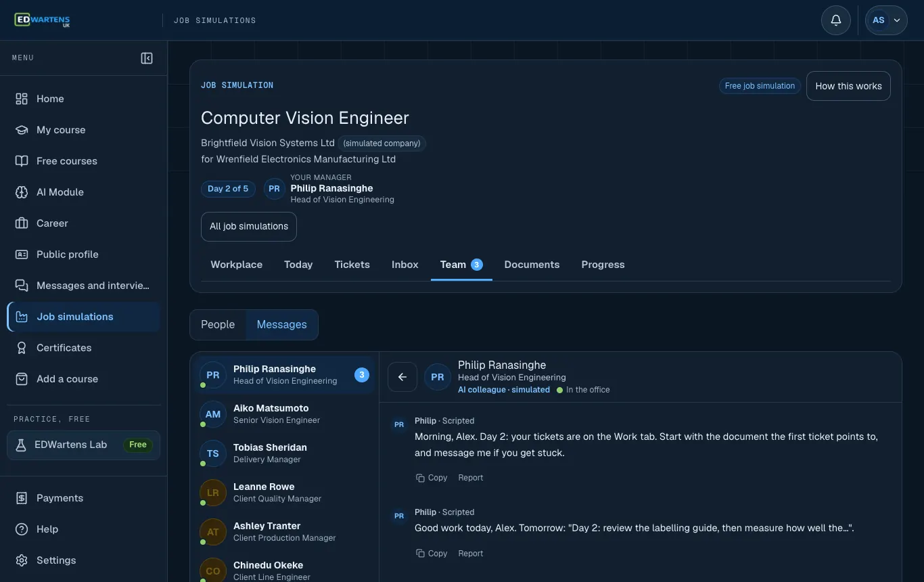Click the back arrow in chat header
Screen dimensions: 924x582
pos(402,377)
